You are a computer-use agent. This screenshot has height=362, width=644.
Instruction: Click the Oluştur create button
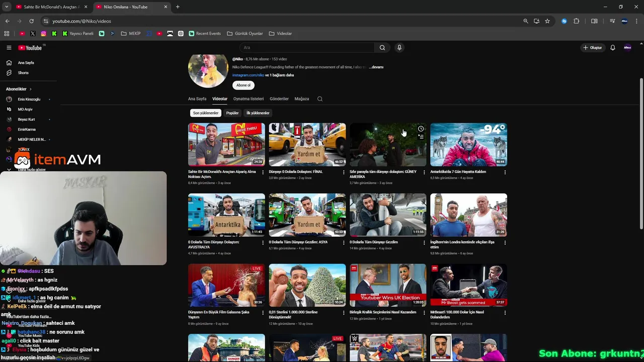click(x=593, y=48)
